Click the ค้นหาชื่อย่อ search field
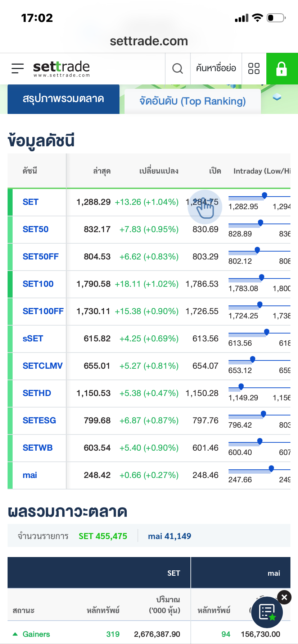This screenshot has height=644, width=298. pos(216,68)
